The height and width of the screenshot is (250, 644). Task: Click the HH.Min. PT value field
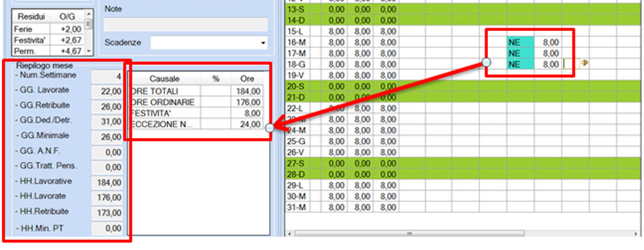[107, 228]
